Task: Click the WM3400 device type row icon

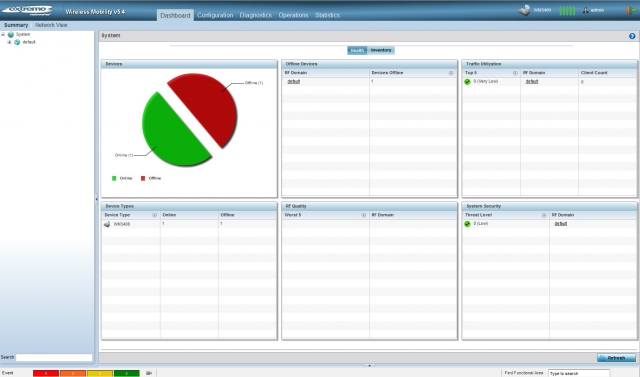Action: [x=107, y=224]
